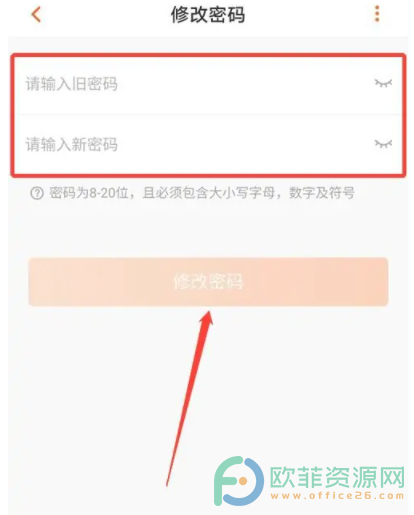Show the old password with the eye icon
Viewport: 414px width, 515px height.
pyautogui.click(x=383, y=83)
